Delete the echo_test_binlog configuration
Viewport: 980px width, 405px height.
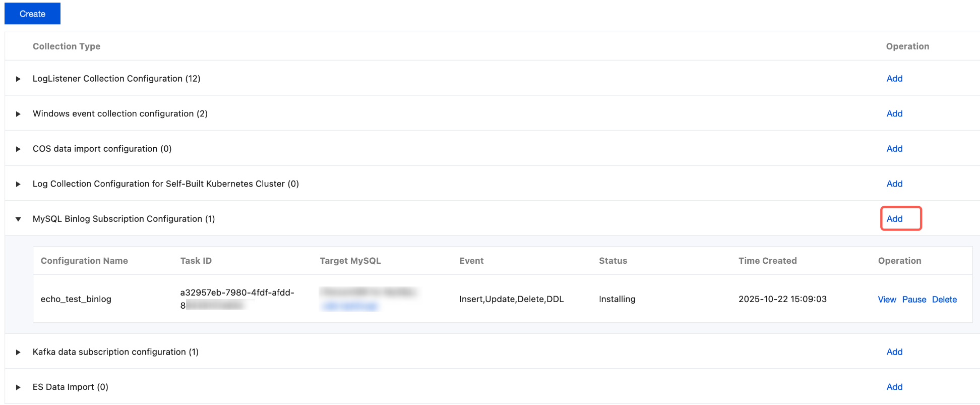pyautogui.click(x=944, y=300)
